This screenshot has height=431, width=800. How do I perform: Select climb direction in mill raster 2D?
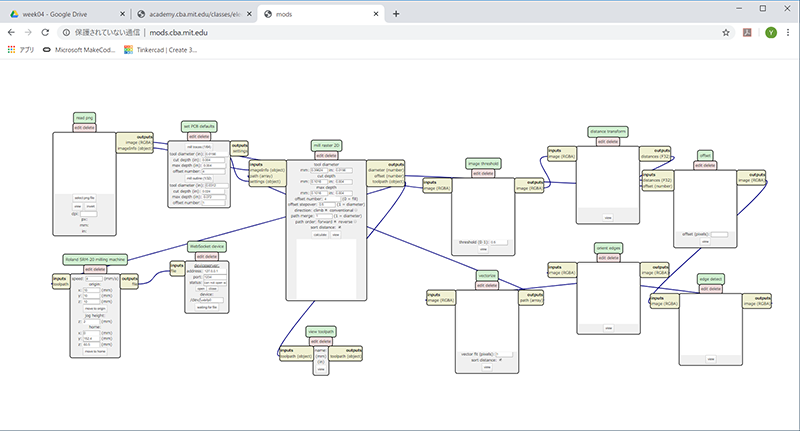click(x=327, y=210)
